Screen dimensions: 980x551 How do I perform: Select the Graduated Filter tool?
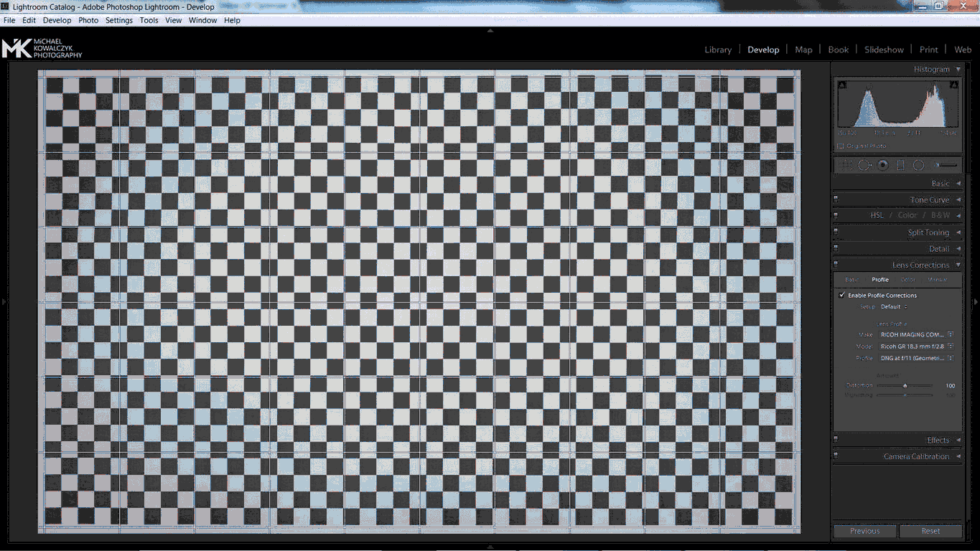point(900,165)
